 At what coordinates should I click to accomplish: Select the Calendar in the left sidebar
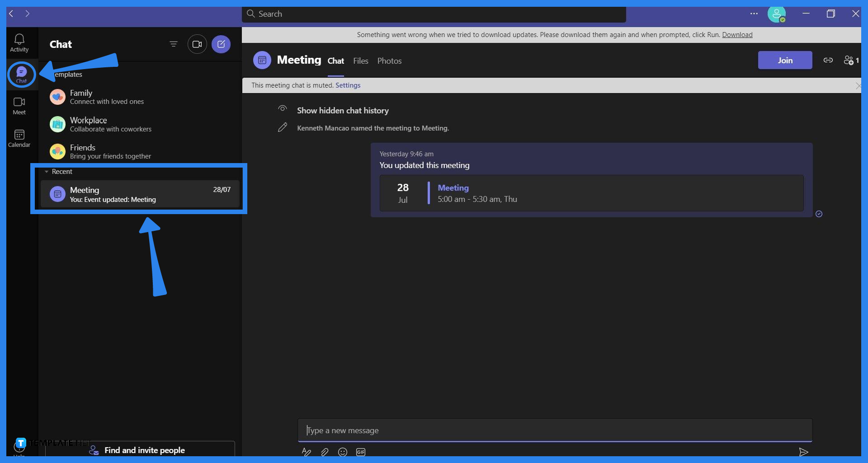(19, 138)
